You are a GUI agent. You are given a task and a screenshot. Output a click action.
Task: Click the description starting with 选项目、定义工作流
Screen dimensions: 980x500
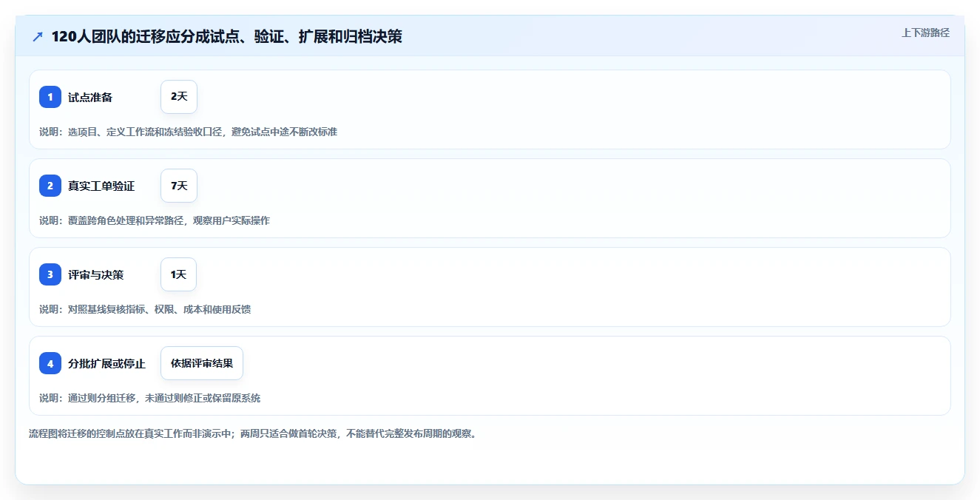tap(188, 132)
